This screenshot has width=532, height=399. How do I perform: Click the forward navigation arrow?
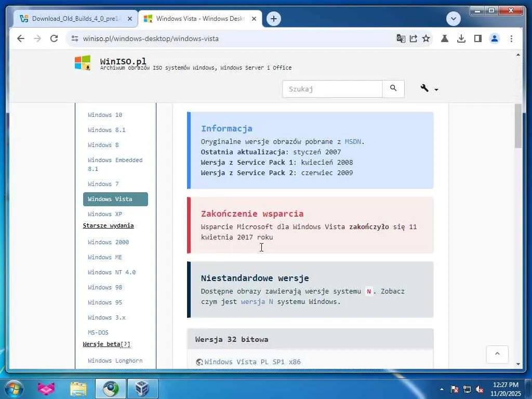point(37,38)
